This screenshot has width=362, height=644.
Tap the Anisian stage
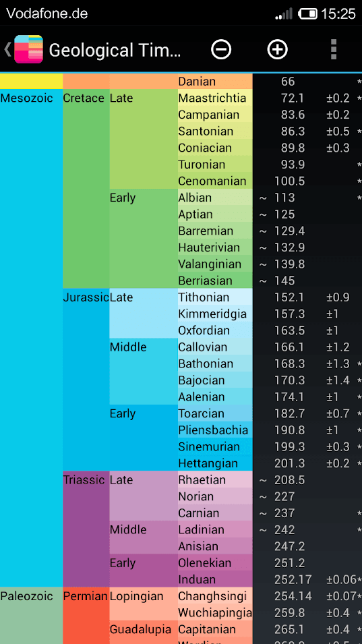215,546
